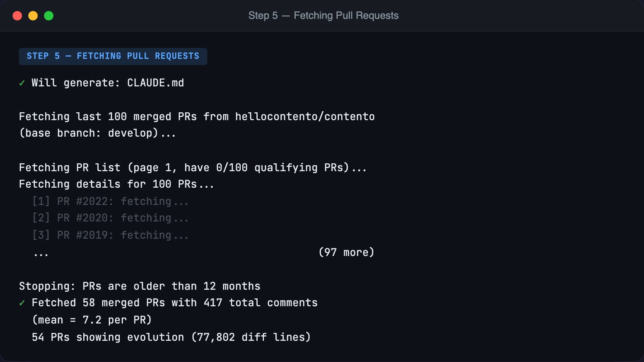Click PR #2020 fetching entry
Image resolution: width=644 pixels, height=362 pixels.
pyautogui.click(x=110, y=218)
